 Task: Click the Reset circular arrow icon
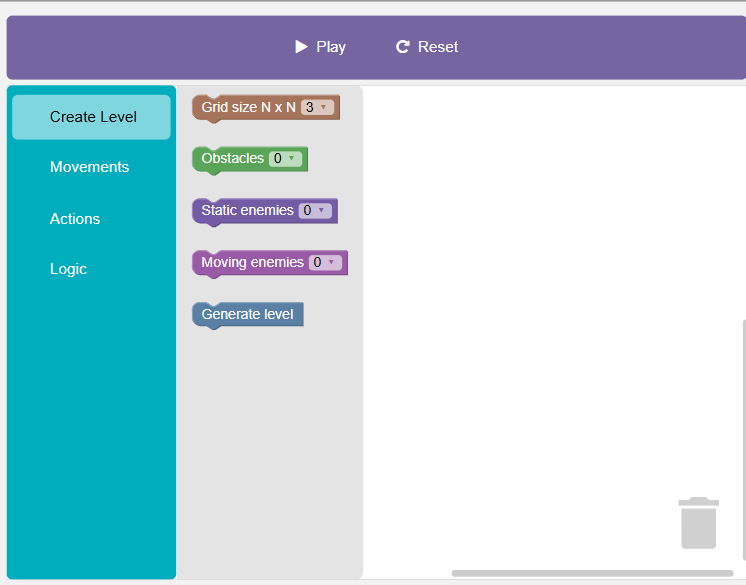[402, 47]
